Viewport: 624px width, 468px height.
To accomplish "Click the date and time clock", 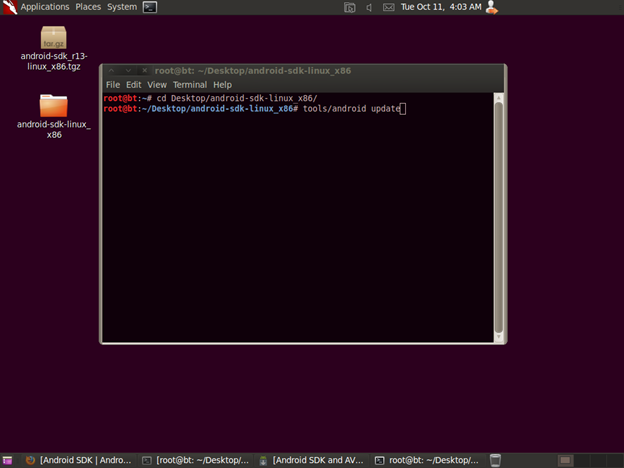I will (x=440, y=7).
